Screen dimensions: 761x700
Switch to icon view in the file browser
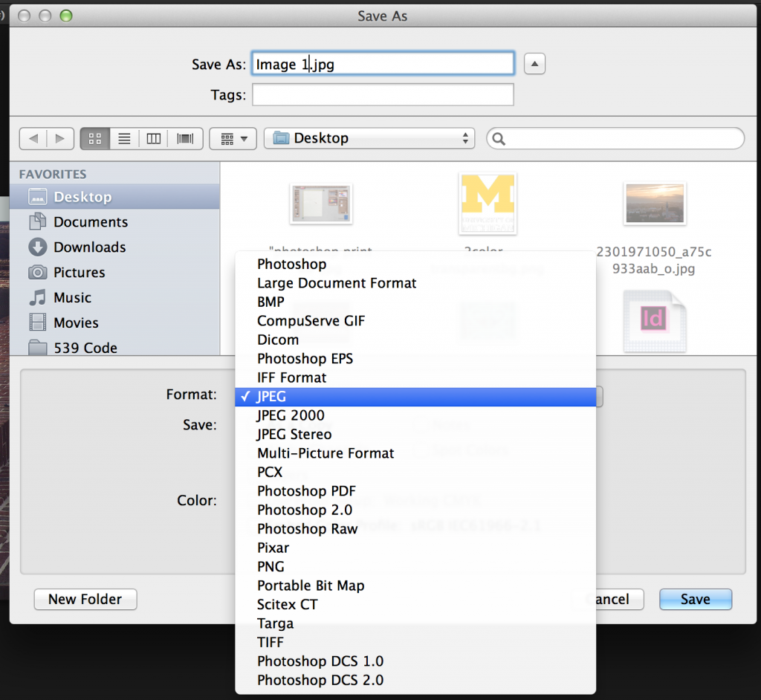click(94, 138)
